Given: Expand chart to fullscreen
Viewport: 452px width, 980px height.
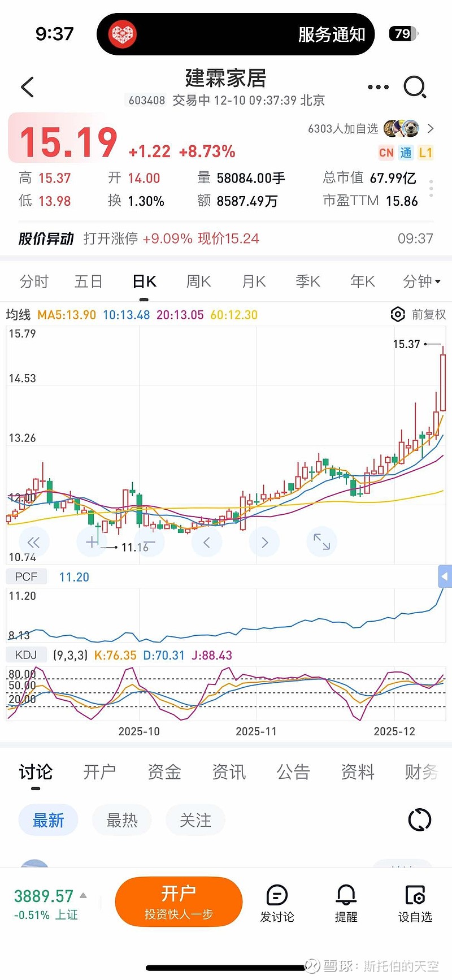Looking at the screenshot, I should pyautogui.click(x=322, y=542).
